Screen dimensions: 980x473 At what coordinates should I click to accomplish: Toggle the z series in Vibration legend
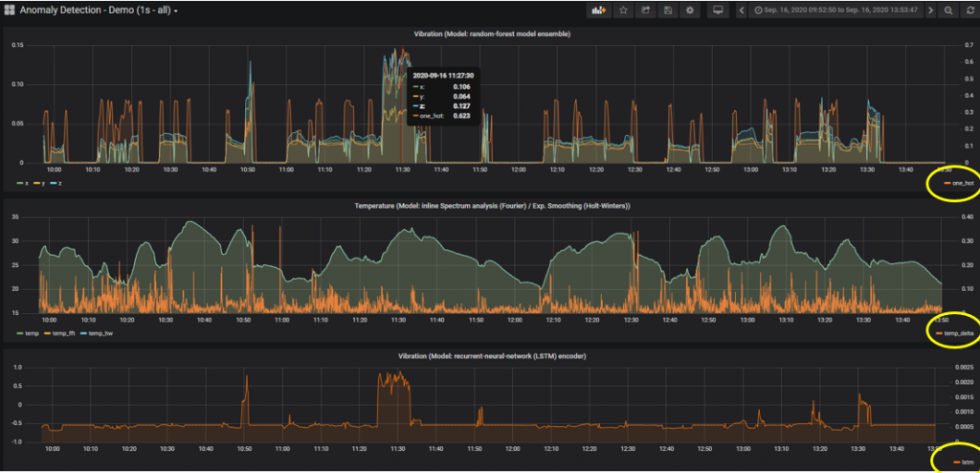tap(58, 182)
